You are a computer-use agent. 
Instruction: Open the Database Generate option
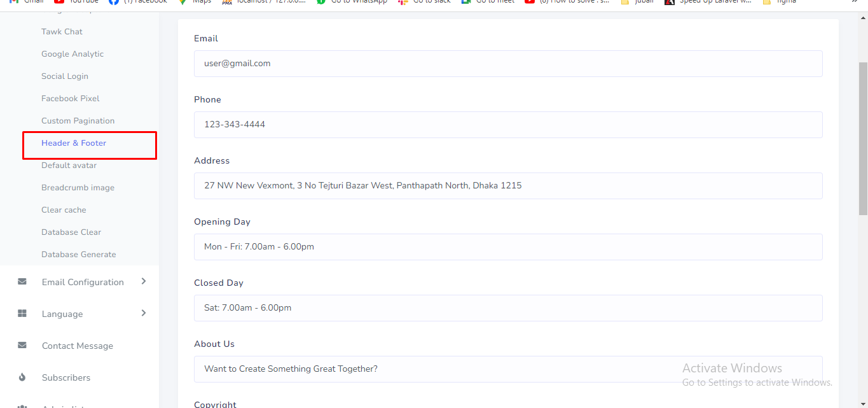coord(79,255)
